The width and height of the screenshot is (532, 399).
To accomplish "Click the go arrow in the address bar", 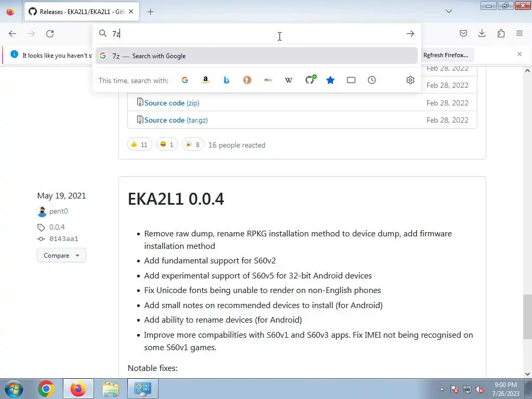I will pos(410,34).
